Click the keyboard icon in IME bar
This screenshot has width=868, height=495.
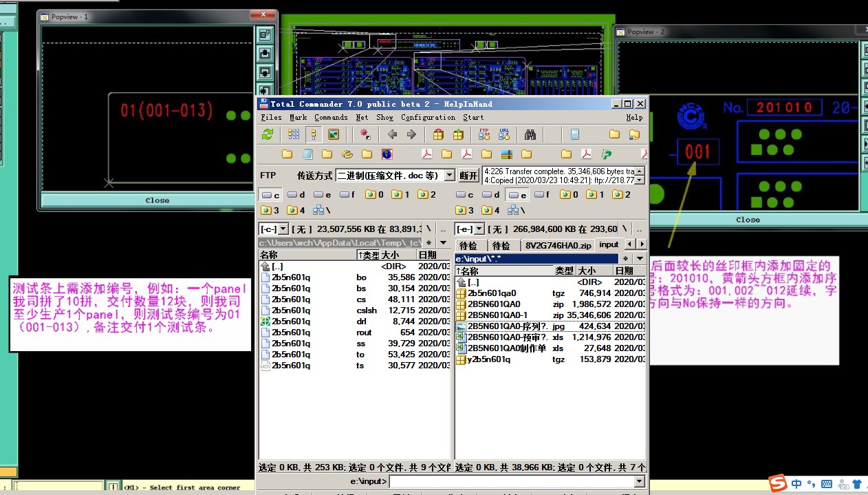point(827,484)
